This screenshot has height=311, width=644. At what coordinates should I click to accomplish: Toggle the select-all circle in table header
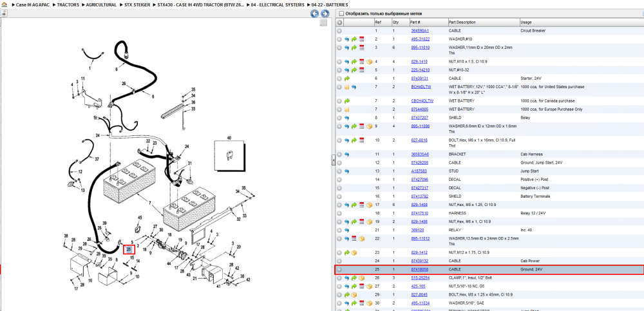(x=339, y=23)
